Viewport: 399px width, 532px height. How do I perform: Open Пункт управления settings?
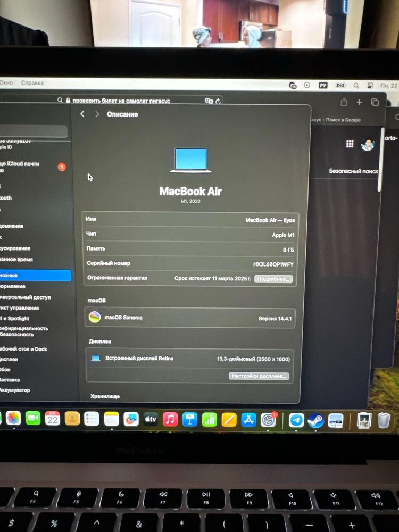pyautogui.click(x=19, y=307)
